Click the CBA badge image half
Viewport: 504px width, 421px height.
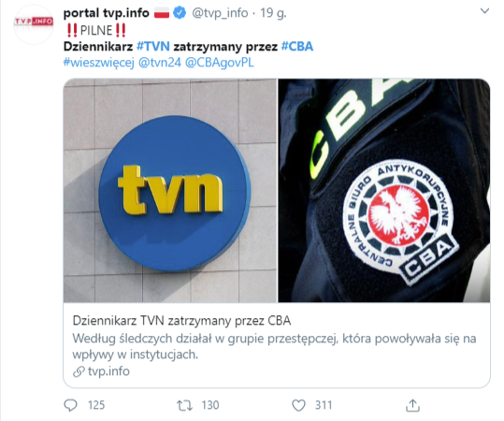point(384,191)
